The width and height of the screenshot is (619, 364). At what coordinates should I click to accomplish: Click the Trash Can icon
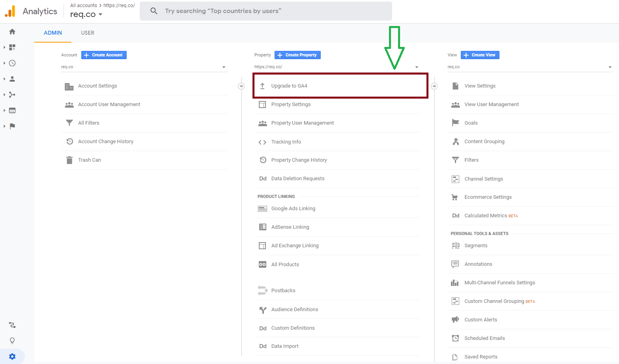tap(69, 160)
